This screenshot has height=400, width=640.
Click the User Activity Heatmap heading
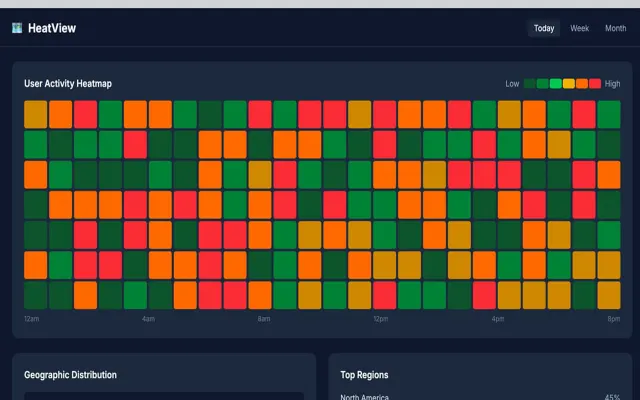coord(68,84)
